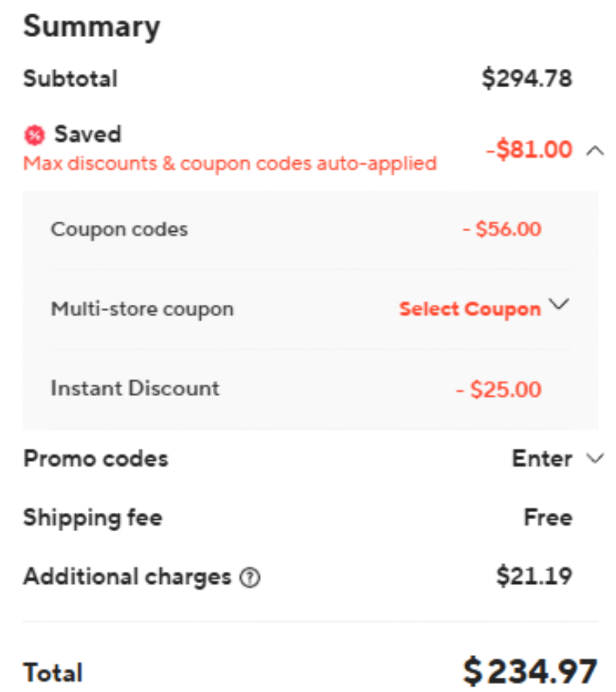This screenshot has height=692, width=616.
Task: Collapse the Saved discounts breakdown chevron
Action: click(x=595, y=150)
